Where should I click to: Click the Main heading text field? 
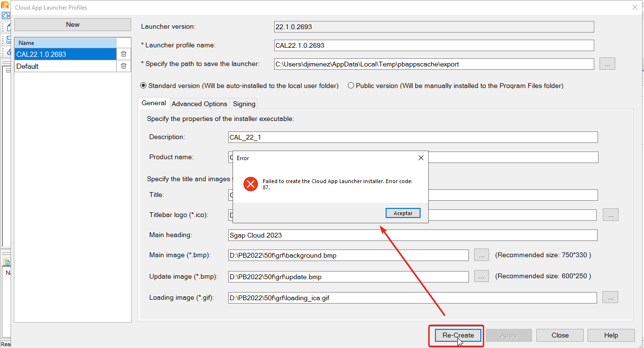412,235
